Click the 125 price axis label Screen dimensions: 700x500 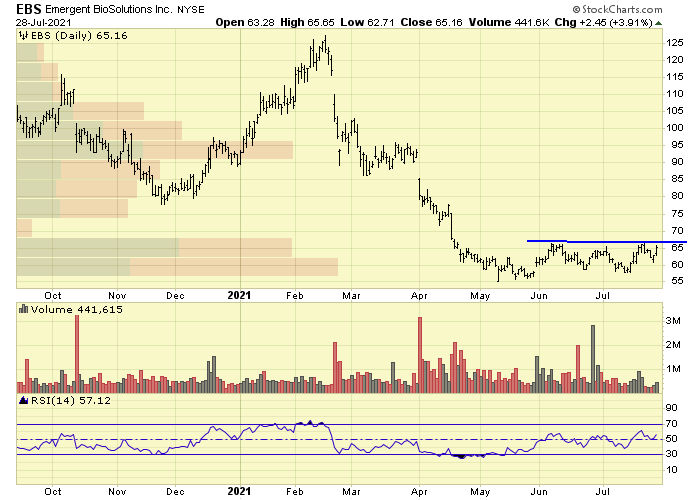[675, 43]
